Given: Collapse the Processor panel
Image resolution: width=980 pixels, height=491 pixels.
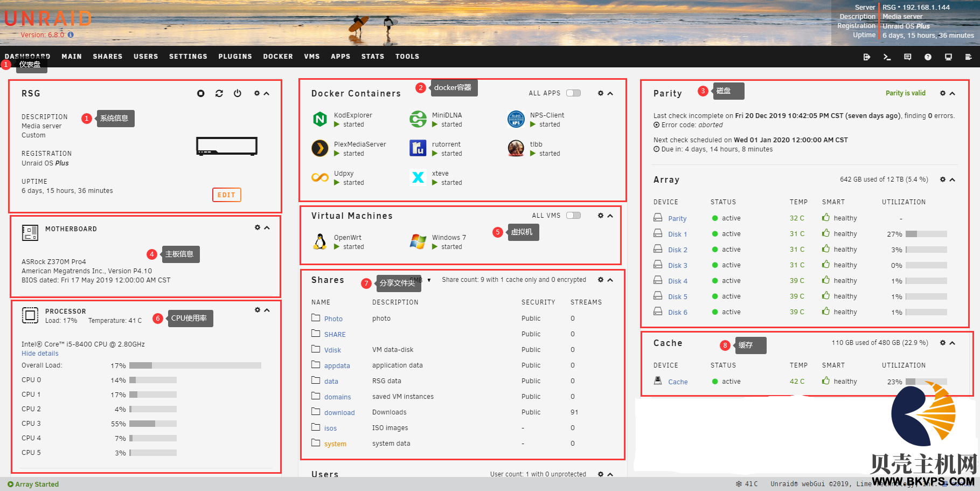Looking at the screenshot, I should point(267,310).
